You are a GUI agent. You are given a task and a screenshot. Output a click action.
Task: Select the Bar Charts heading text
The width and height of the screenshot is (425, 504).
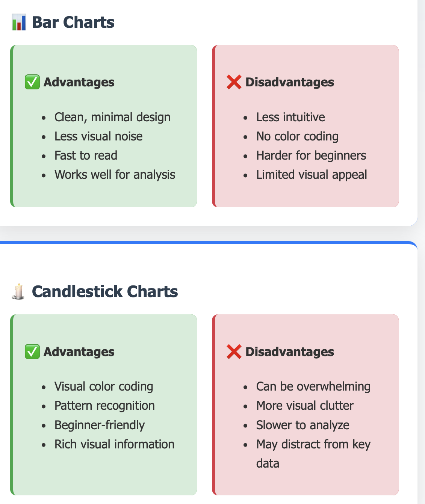click(x=73, y=22)
